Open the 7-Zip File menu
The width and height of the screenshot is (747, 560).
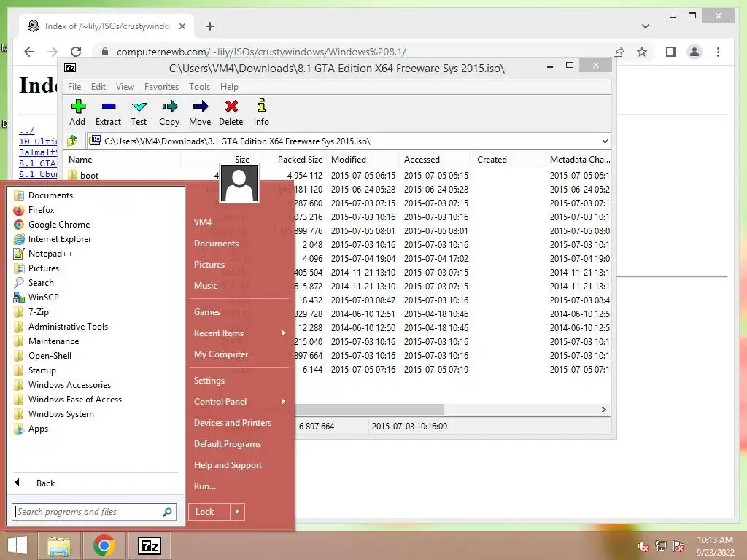coord(74,87)
